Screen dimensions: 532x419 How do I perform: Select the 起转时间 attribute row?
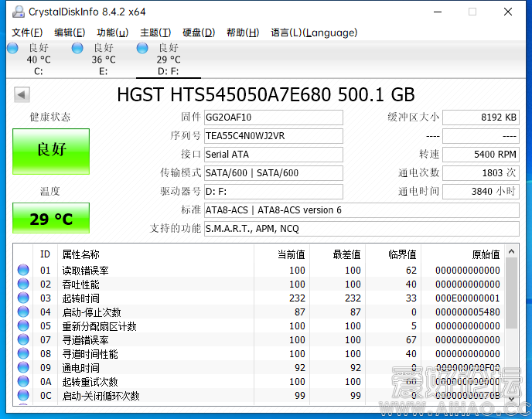click(x=259, y=298)
